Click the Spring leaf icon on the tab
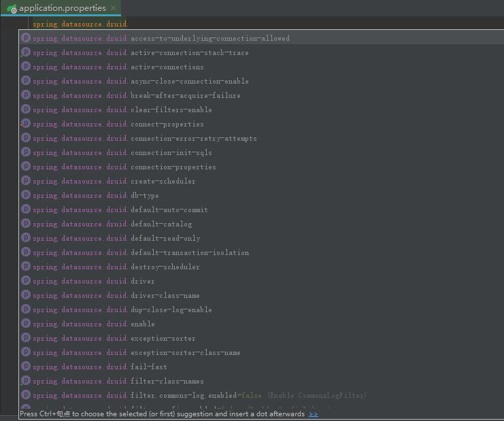Viewport: 504px width, 421px height. pos(12,8)
